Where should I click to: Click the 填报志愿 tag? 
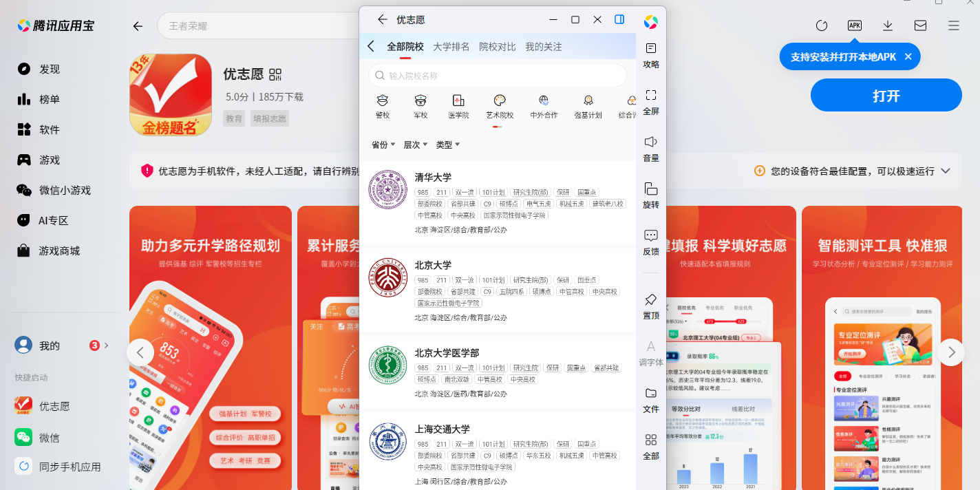[270, 118]
